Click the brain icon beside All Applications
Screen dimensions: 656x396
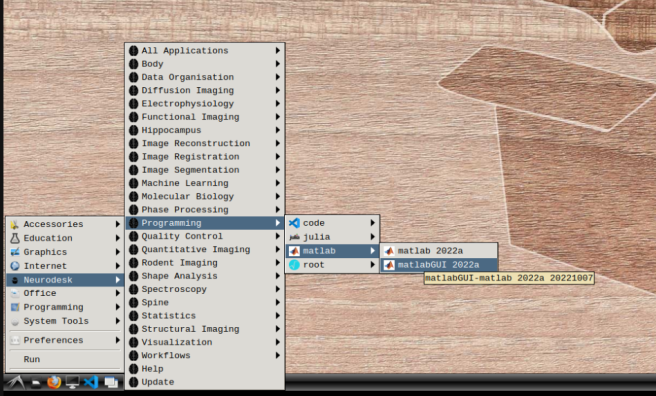pyautogui.click(x=133, y=51)
